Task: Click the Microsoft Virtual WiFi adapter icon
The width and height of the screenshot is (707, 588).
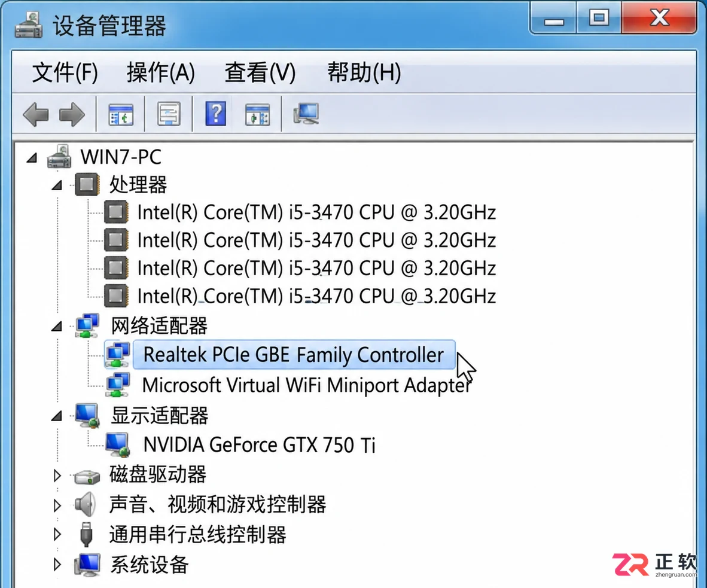Action: tap(118, 385)
